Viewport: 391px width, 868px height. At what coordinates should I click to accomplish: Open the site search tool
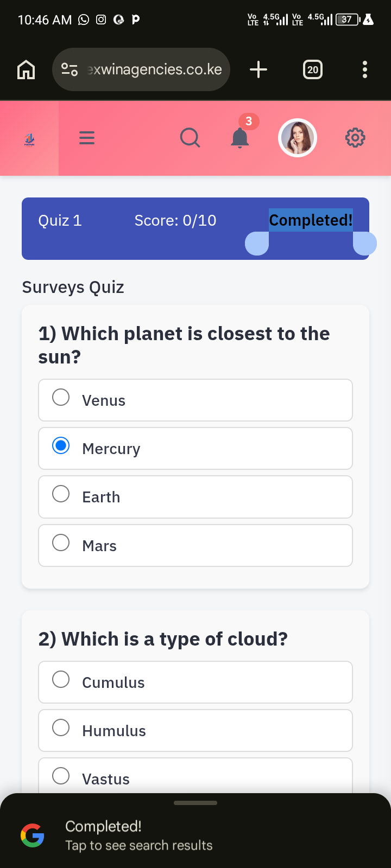(x=190, y=138)
